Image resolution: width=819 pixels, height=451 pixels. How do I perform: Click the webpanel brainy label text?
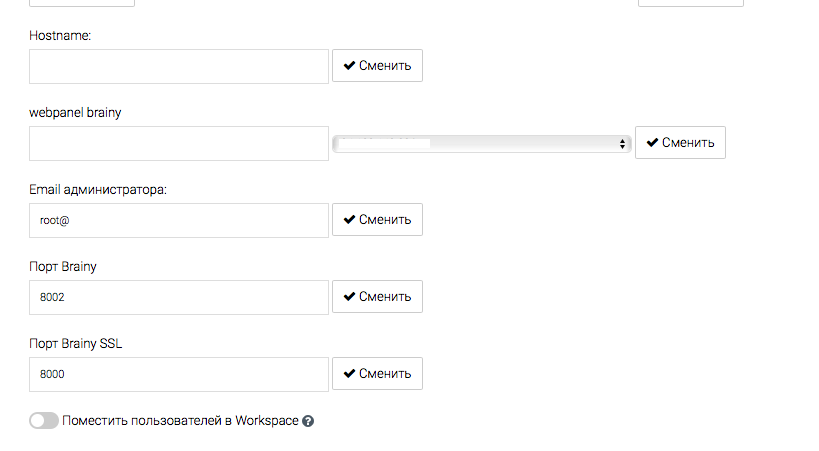point(76,112)
